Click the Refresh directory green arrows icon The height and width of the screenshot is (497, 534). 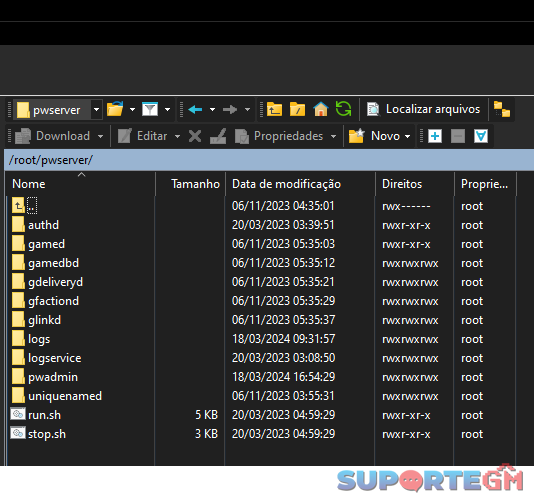[343, 109]
